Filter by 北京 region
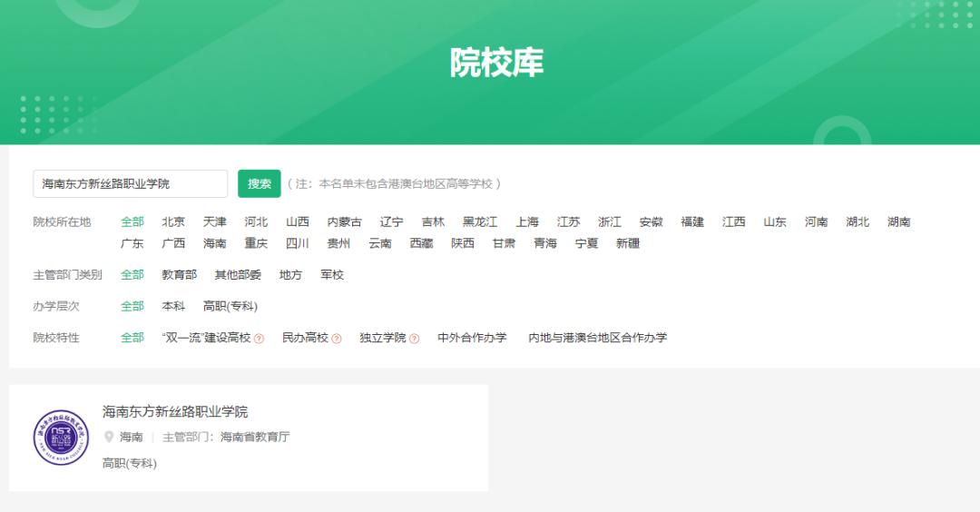Viewport: 980px width, 512px height. coord(173,222)
